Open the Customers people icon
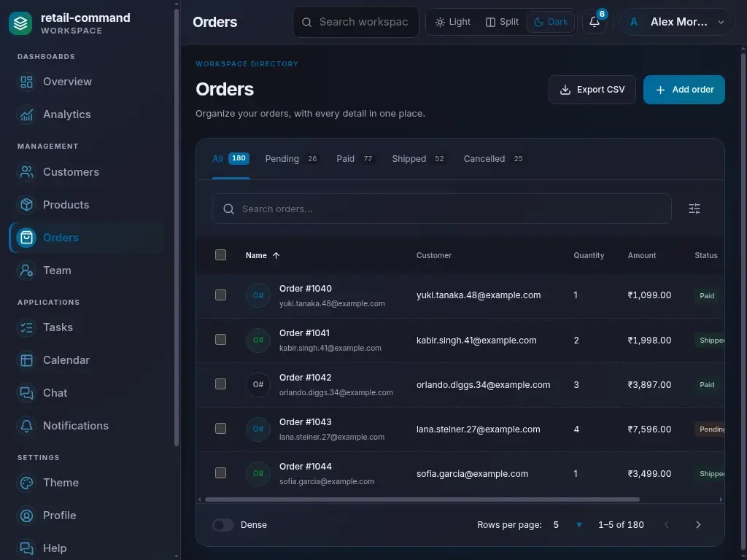The height and width of the screenshot is (560, 747). [x=27, y=172]
